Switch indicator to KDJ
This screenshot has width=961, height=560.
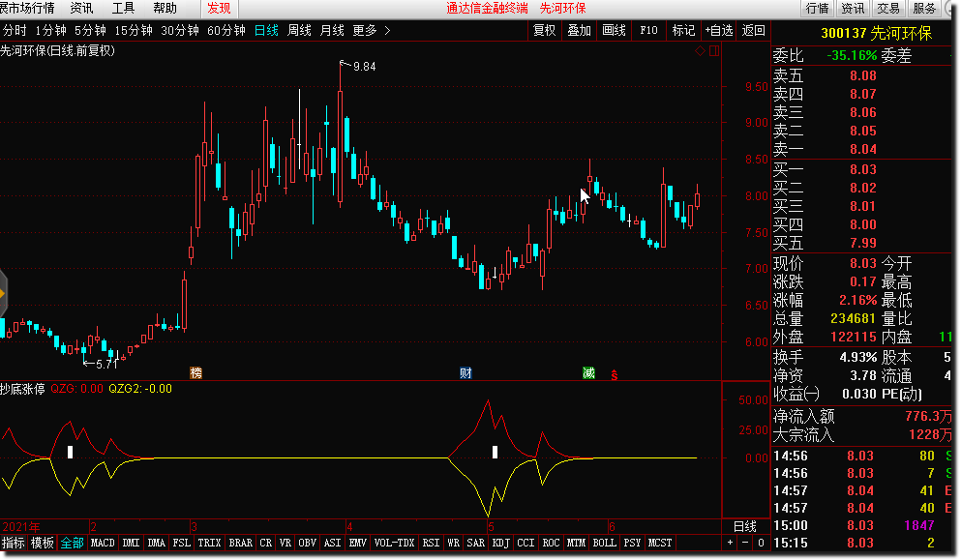500,543
